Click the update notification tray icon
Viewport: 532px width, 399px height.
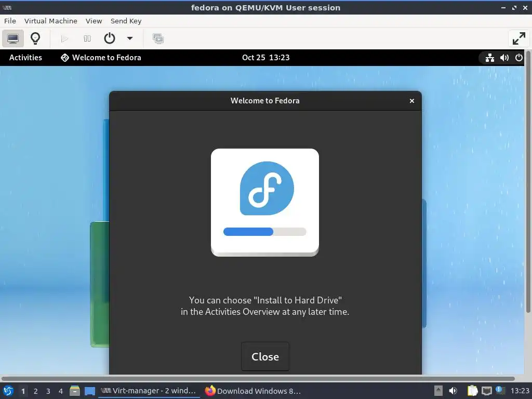[x=500, y=391]
